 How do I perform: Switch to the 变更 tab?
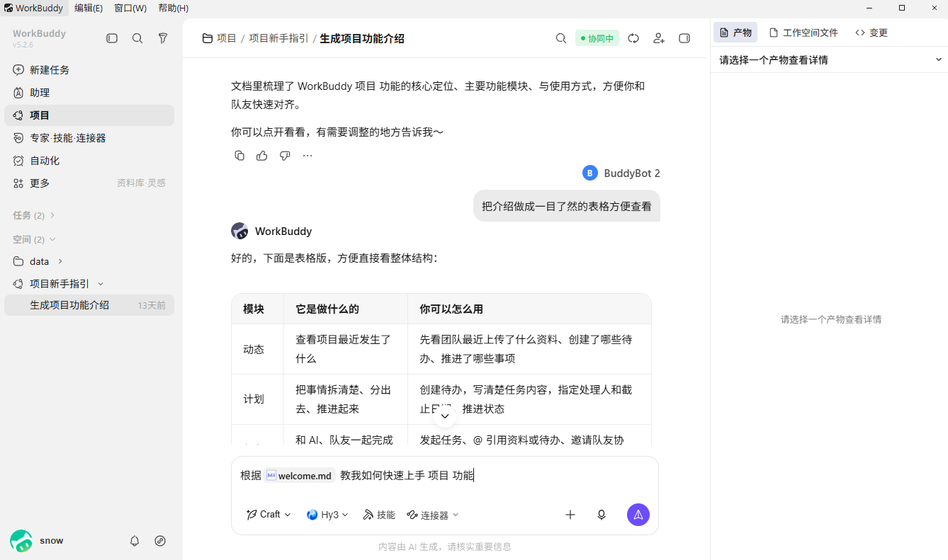tap(871, 33)
